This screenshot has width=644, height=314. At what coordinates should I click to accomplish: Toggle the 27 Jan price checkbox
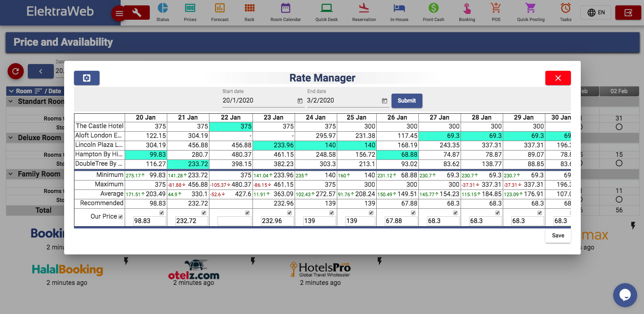[x=455, y=213]
